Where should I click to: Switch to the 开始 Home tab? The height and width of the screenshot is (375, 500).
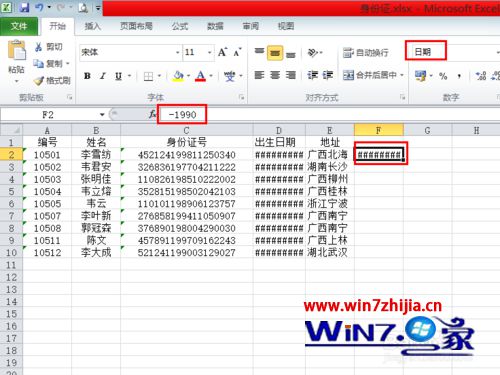(57, 26)
